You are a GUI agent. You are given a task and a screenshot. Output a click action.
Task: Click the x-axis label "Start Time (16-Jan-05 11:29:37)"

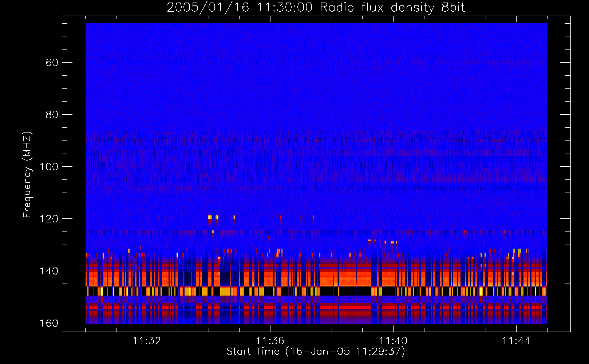(x=316, y=351)
